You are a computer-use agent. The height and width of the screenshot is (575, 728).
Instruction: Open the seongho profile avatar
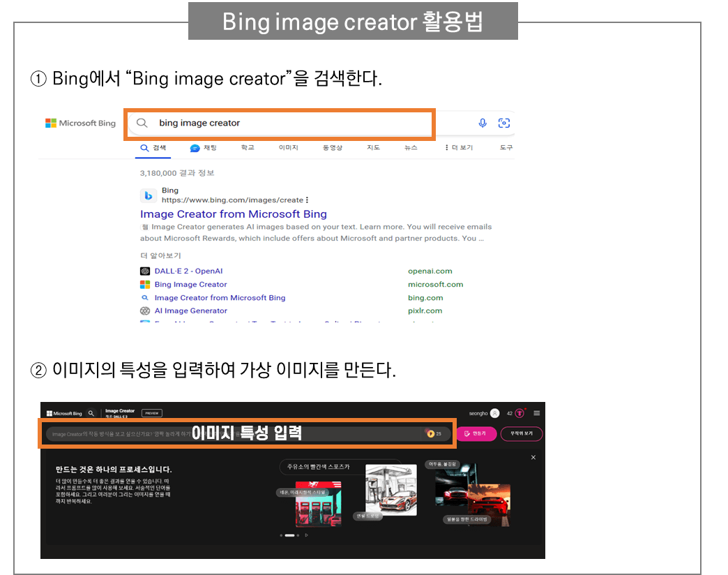495,413
